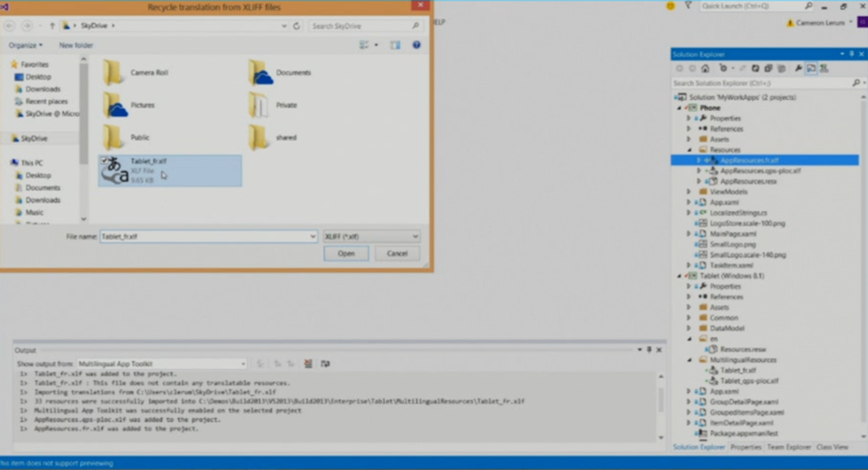
Task: Pin the Output panel with the pushpin icon
Action: click(649, 350)
